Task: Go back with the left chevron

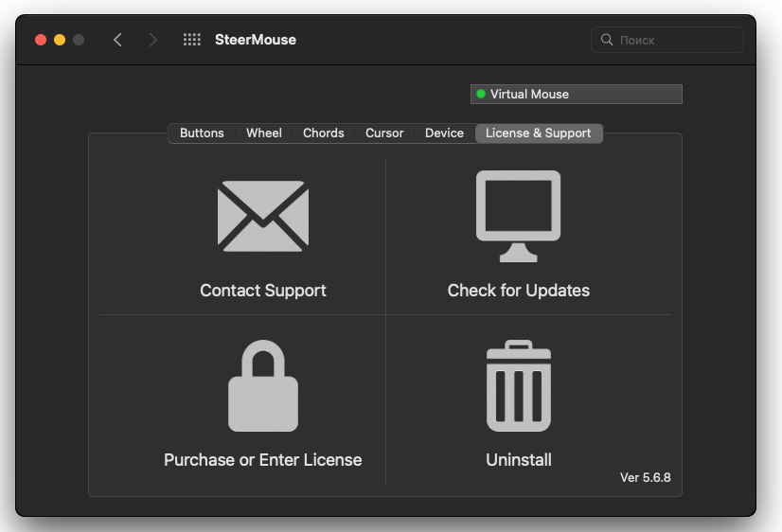Action: click(x=117, y=40)
